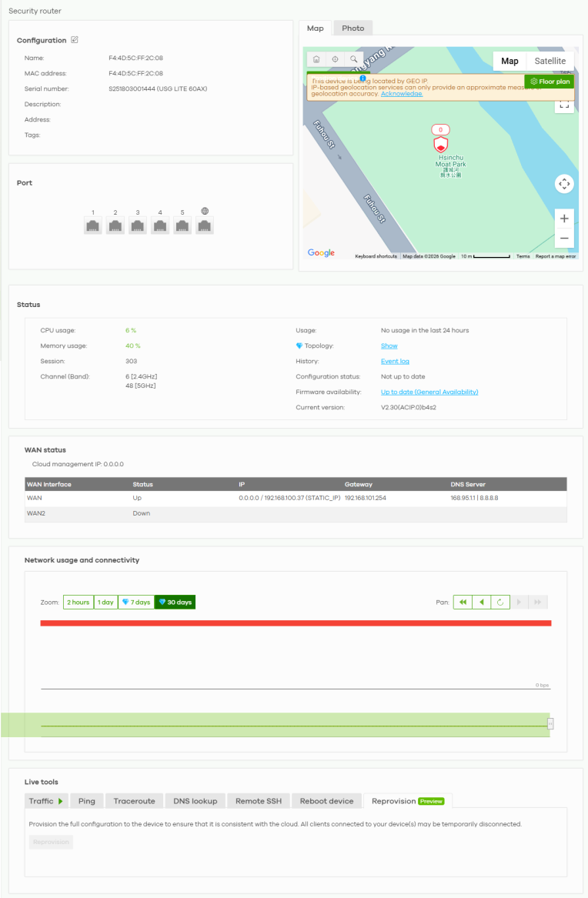Click the Floor plan button

550,82
